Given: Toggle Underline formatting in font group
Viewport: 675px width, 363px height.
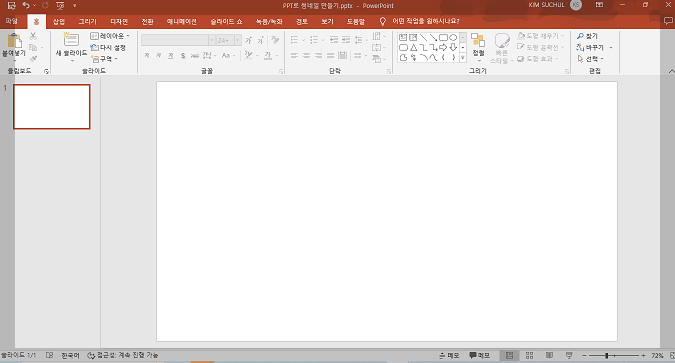Looking at the screenshot, I should coord(171,56).
